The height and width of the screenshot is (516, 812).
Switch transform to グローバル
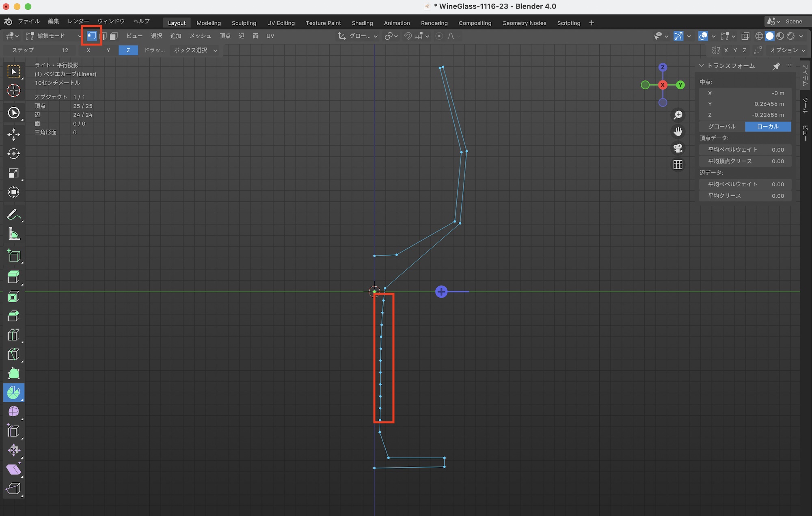click(x=721, y=127)
